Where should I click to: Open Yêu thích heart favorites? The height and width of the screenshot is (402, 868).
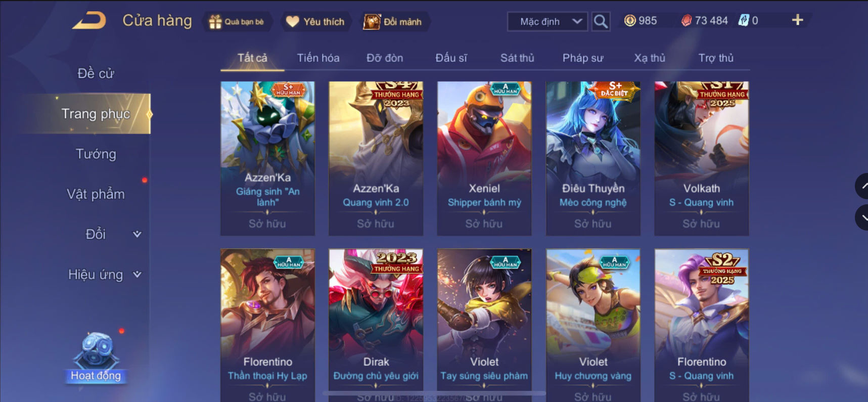[293, 22]
